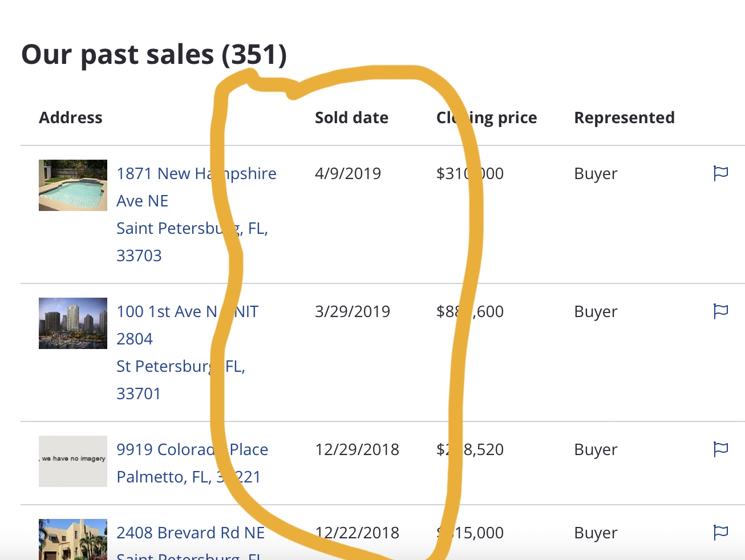
Task: Click Buyer in the 3/29/2019 sale row
Action: pos(596,312)
